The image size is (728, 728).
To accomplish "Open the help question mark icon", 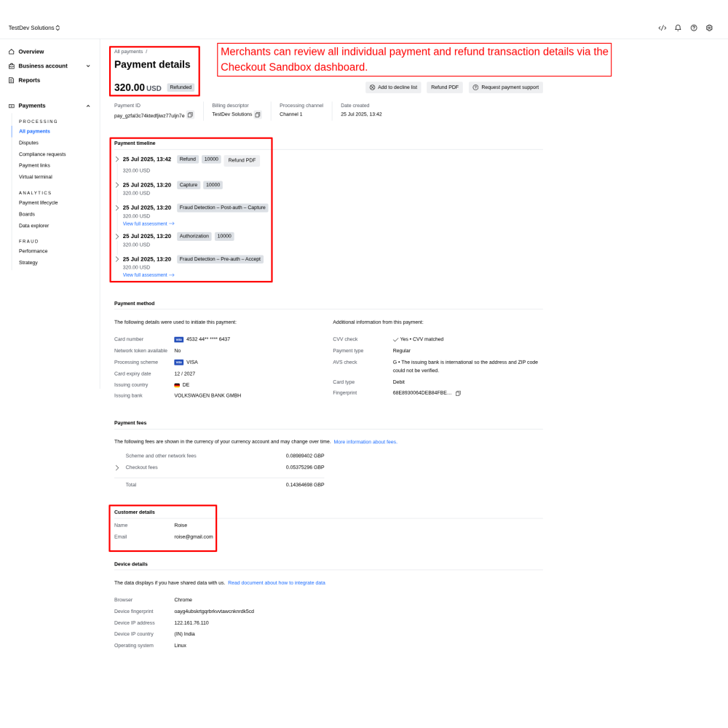I will coord(694,28).
